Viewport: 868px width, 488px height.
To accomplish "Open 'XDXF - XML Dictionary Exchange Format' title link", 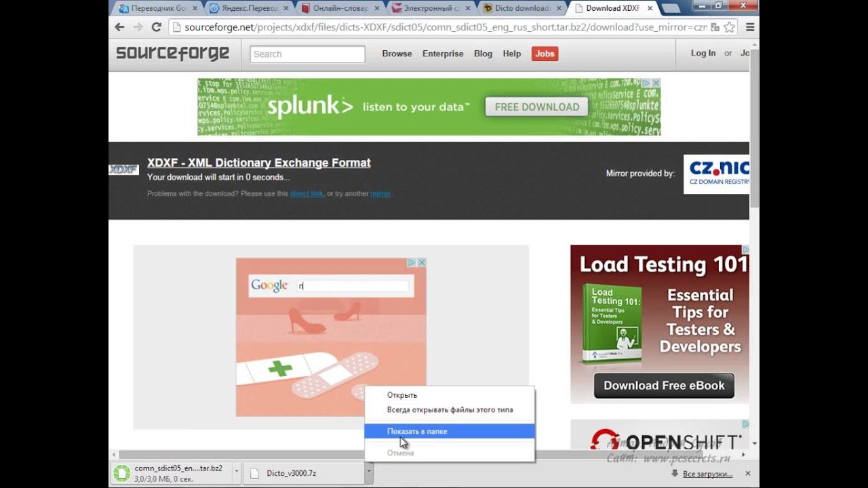I will point(259,163).
